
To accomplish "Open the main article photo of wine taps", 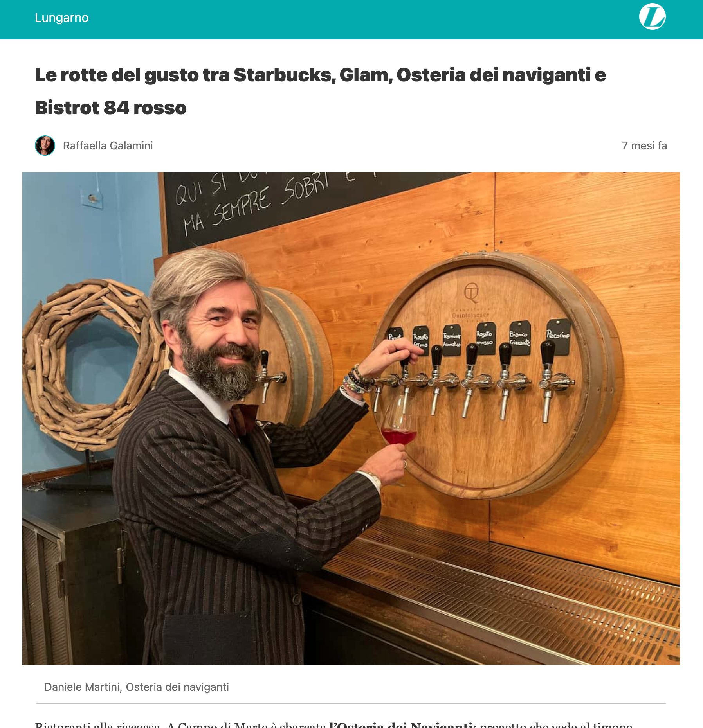I will tap(351, 418).
